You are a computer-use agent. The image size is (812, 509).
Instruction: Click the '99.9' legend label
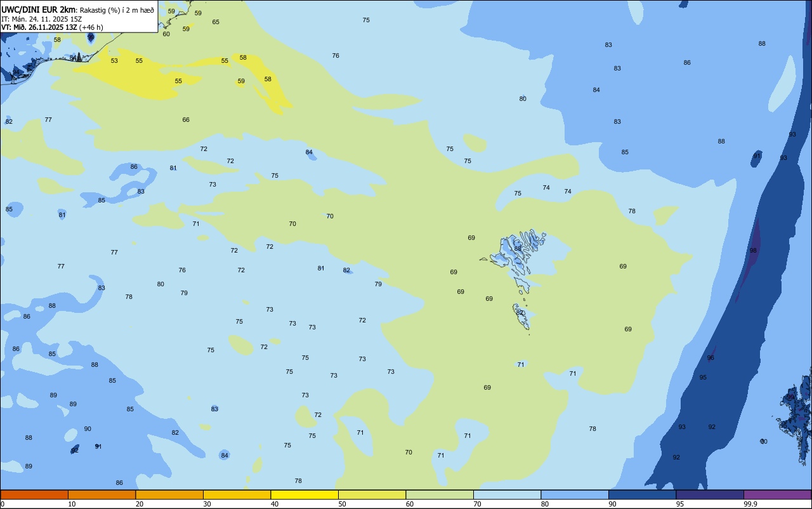tap(750, 504)
